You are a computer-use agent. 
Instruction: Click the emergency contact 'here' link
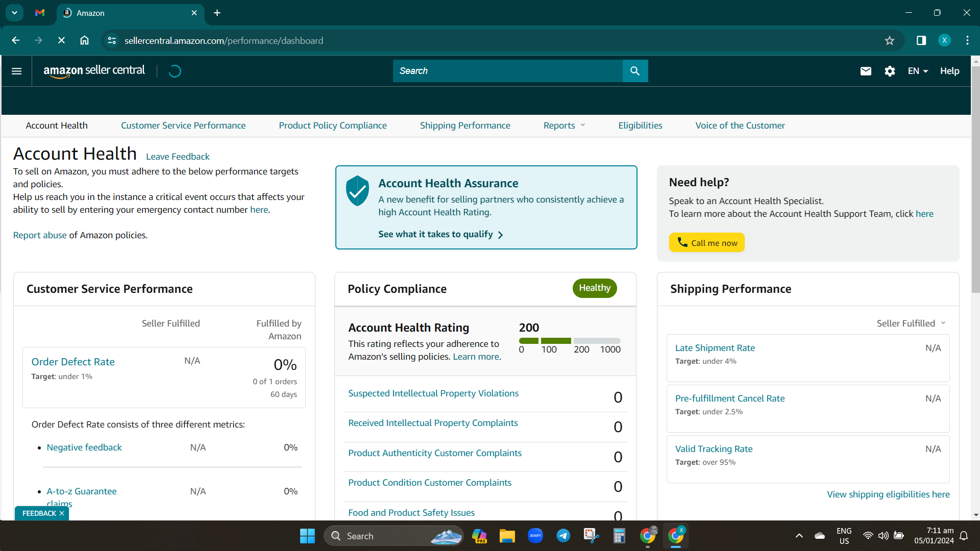259,210
